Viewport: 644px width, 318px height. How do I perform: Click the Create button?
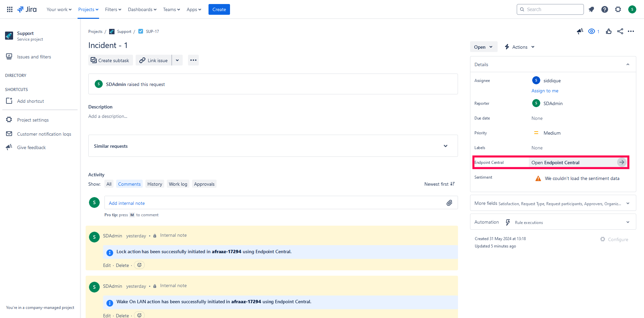[x=219, y=9]
